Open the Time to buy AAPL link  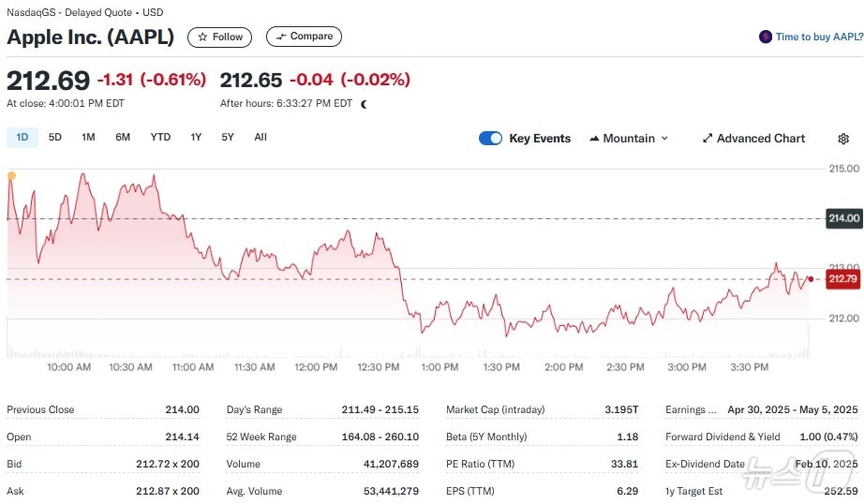[x=819, y=37]
